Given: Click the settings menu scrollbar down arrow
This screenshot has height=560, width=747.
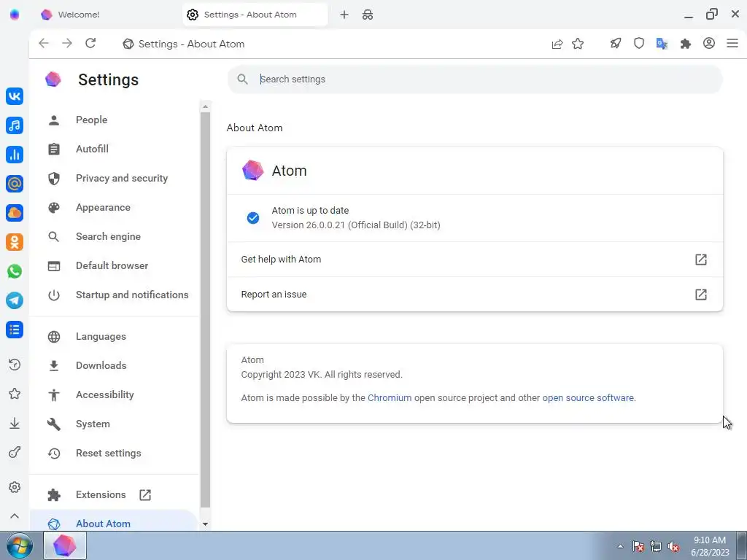Looking at the screenshot, I should (x=205, y=524).
